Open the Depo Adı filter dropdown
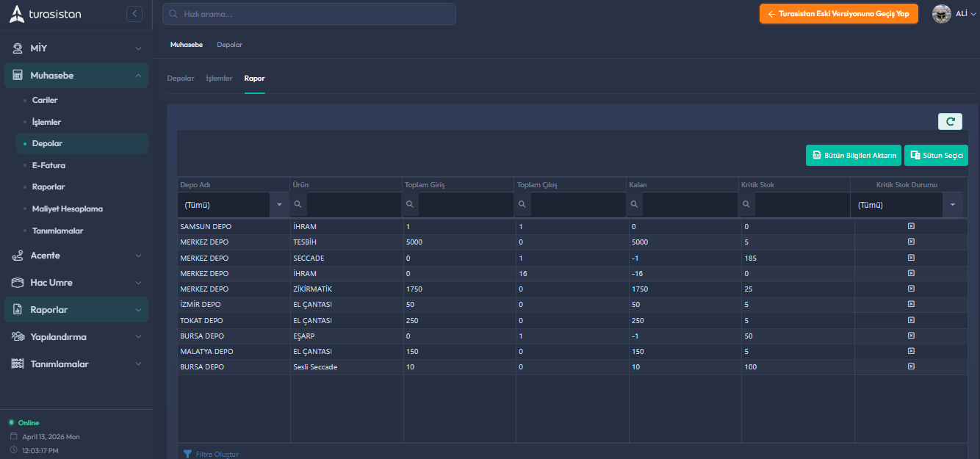980x459 pixels. click(x=279, y=205)
